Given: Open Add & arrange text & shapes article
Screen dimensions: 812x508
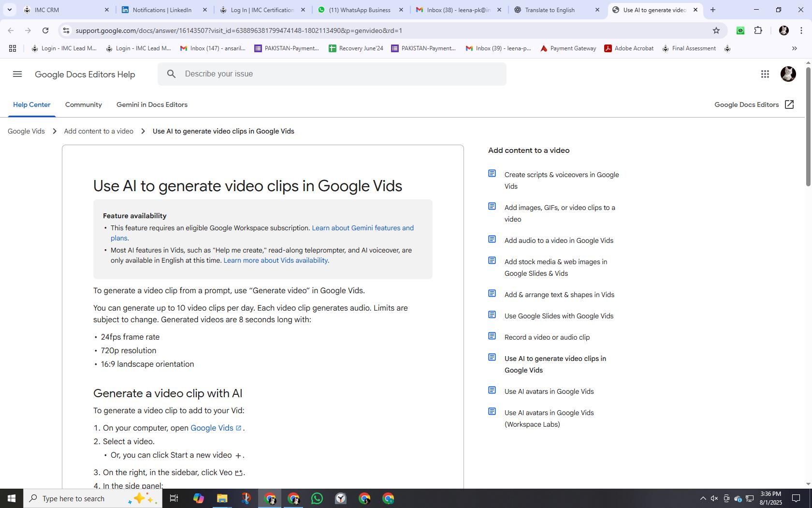Looking at the screenshot, I should point(559,295).
